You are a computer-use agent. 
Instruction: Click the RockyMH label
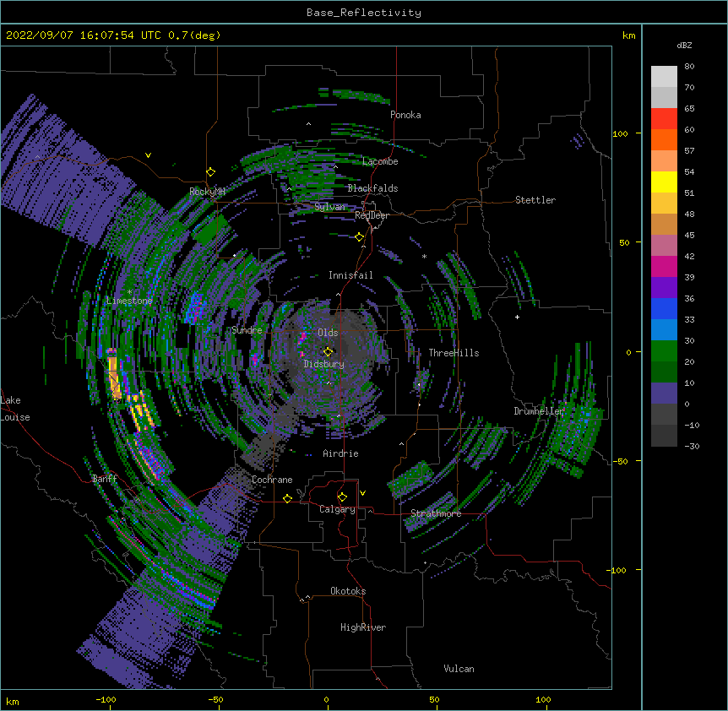207,192
